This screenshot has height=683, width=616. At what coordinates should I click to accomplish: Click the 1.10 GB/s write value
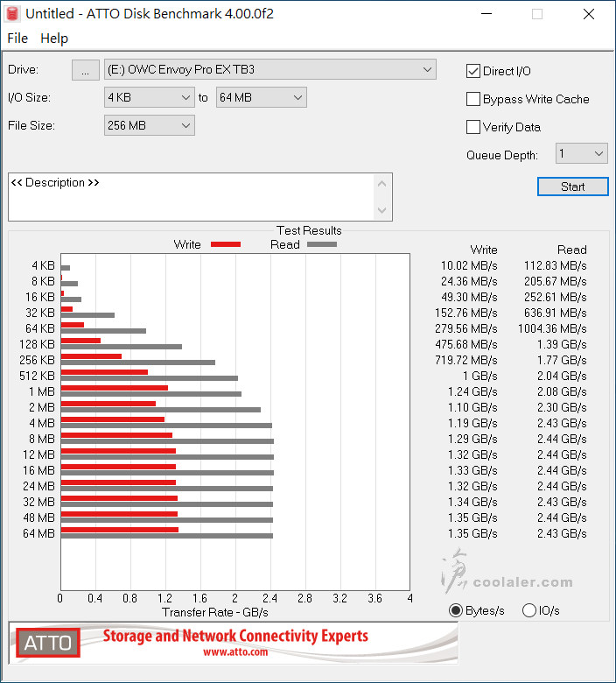point(472,407)
